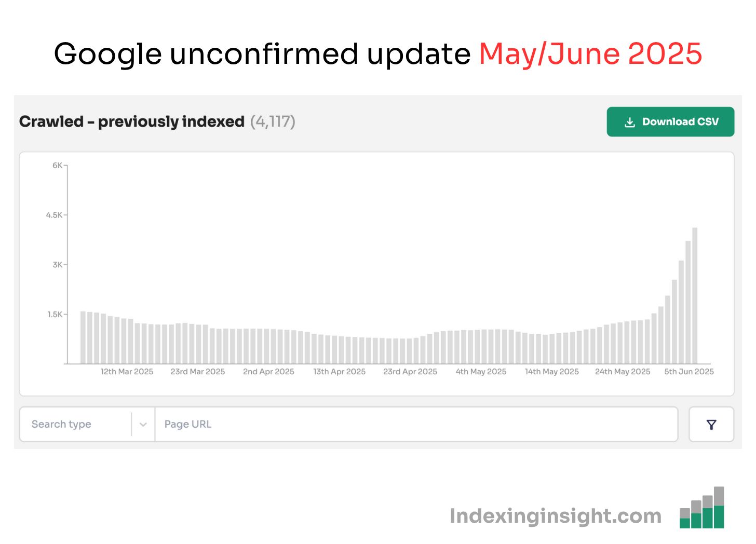This screenshot has height=544, width=756.
Task: Click the 5th Jun 2025 axis label
Action: pos(689,372)
